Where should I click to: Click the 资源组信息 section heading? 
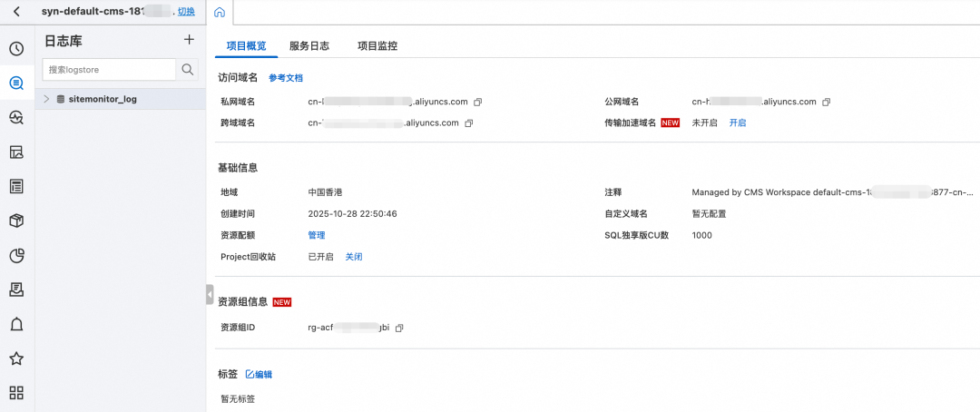pos(243,302)
